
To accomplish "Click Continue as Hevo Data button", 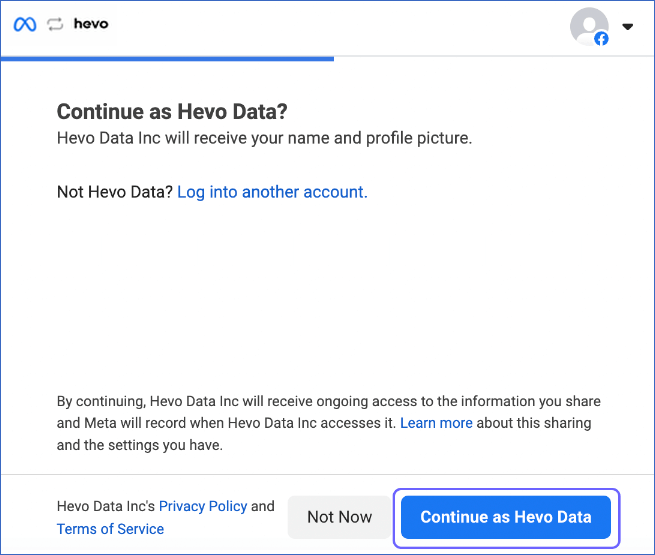I will click(x=506, y=517).
